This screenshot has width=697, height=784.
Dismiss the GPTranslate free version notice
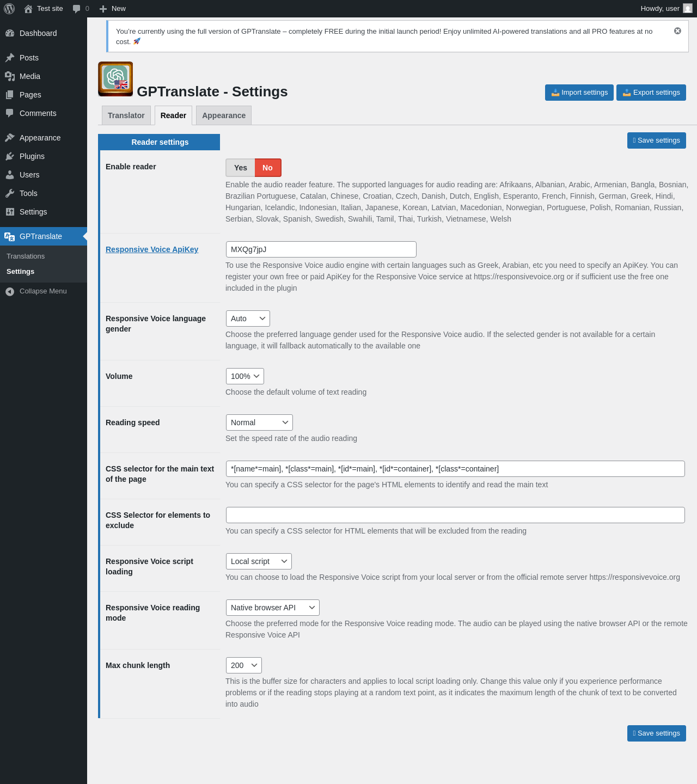[677, 31]
